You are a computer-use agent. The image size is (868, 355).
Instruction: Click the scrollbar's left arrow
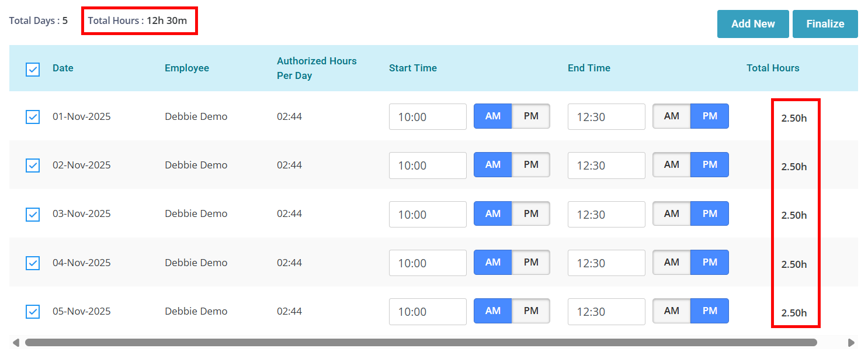click(x=16, y=342)
